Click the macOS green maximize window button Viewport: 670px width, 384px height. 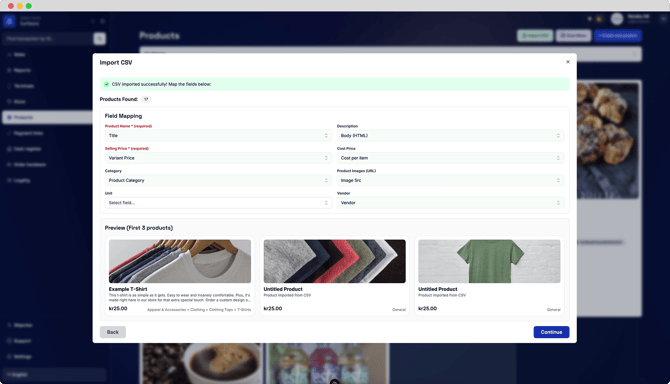29,6
